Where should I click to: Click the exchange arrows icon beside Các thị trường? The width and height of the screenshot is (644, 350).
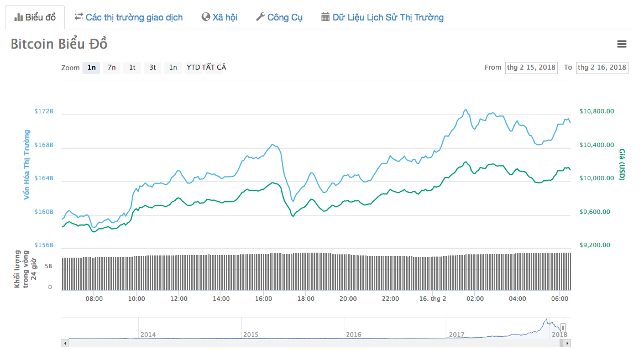78,17
